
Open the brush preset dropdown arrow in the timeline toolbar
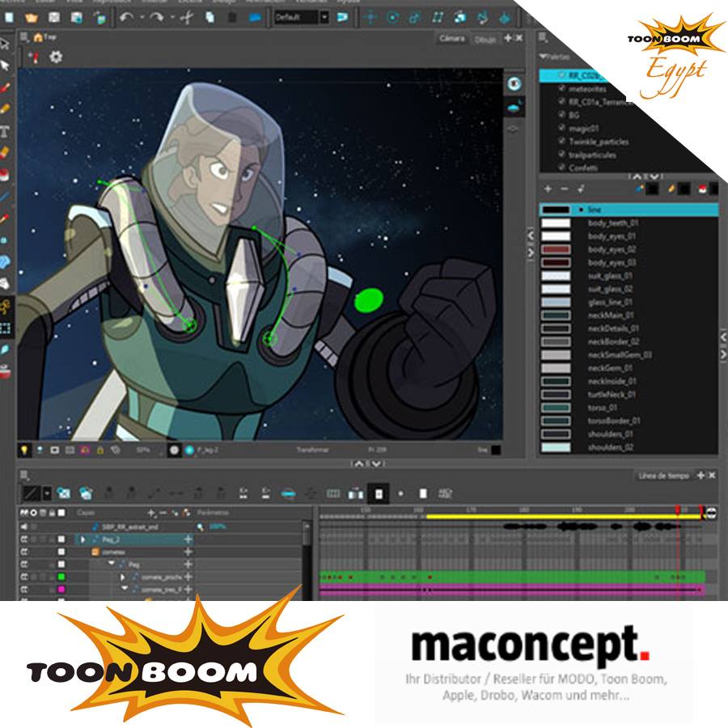[47, 493]
